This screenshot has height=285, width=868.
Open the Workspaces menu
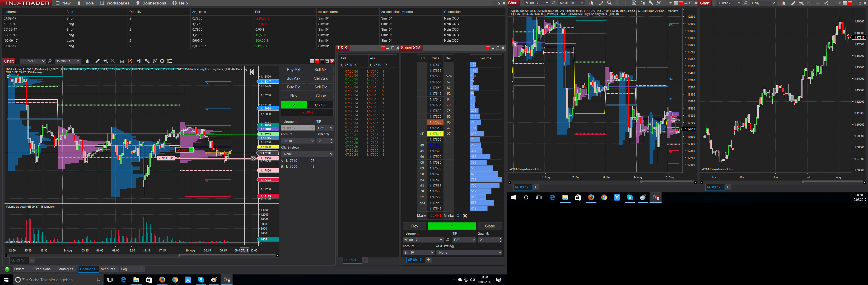tap(115, 3)
